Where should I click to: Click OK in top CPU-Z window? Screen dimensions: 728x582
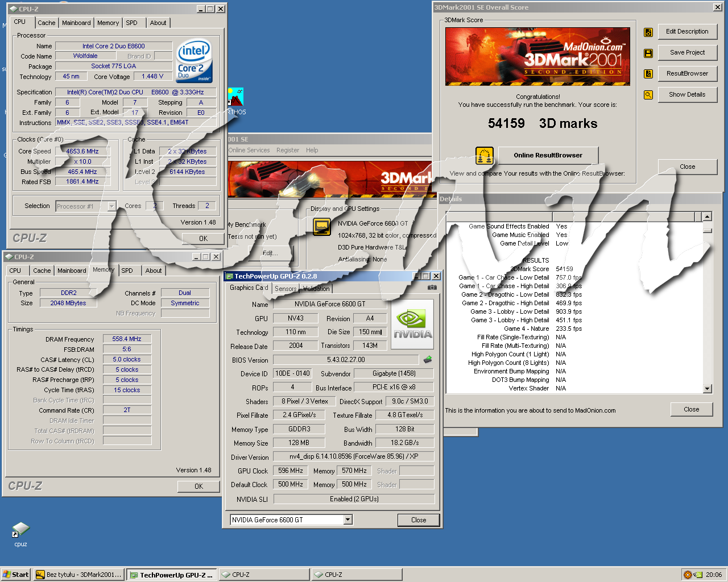tap(203, 239)
